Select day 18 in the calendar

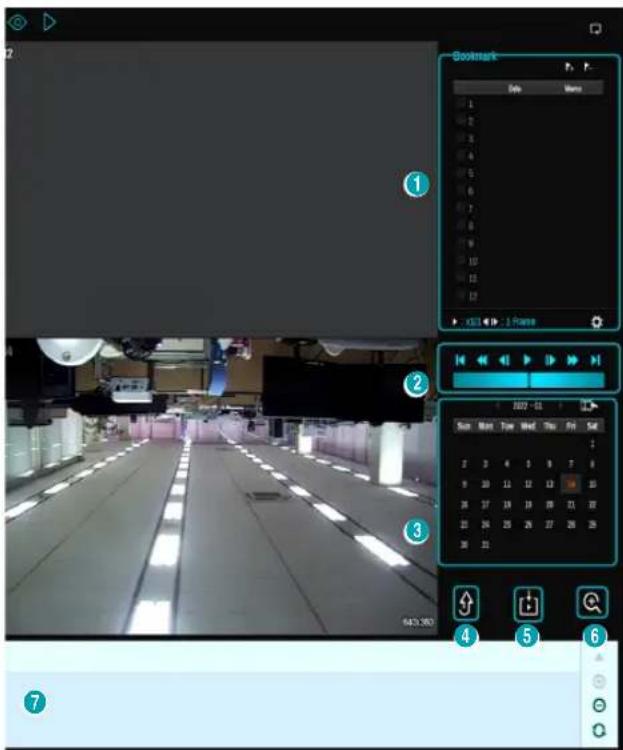pyautogui.click(x=507, y=504)
